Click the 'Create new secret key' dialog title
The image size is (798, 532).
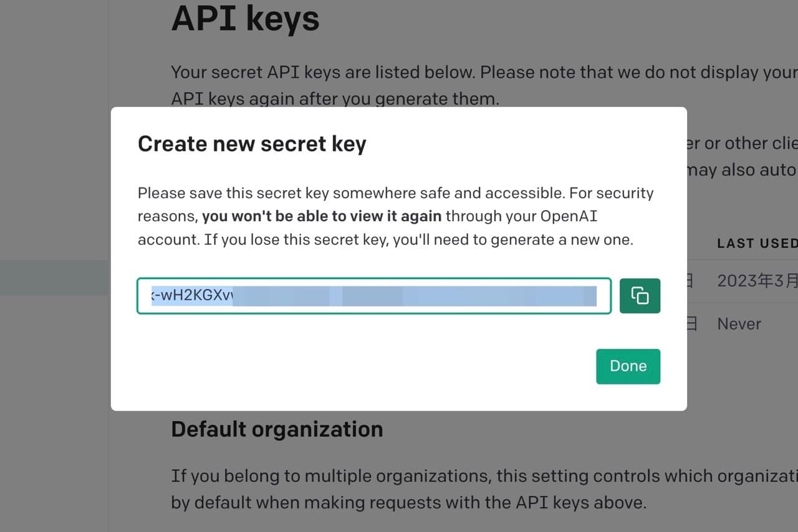(x=252, y=144)
